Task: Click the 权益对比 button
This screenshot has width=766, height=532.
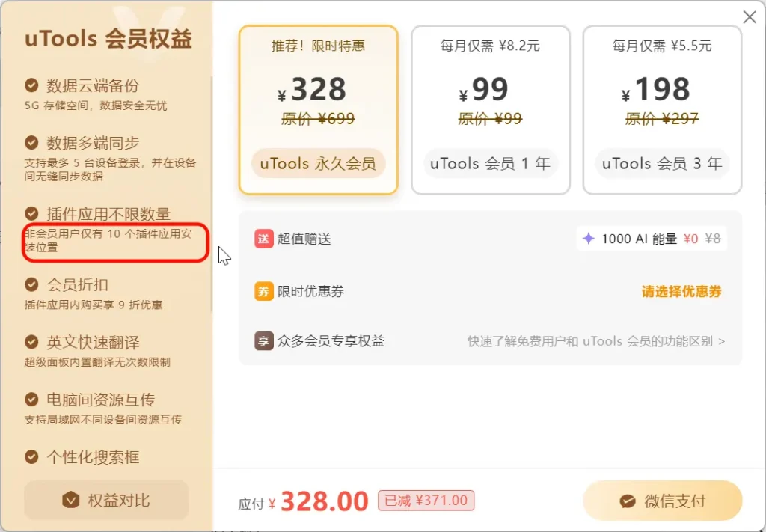Action: point(106,500)
